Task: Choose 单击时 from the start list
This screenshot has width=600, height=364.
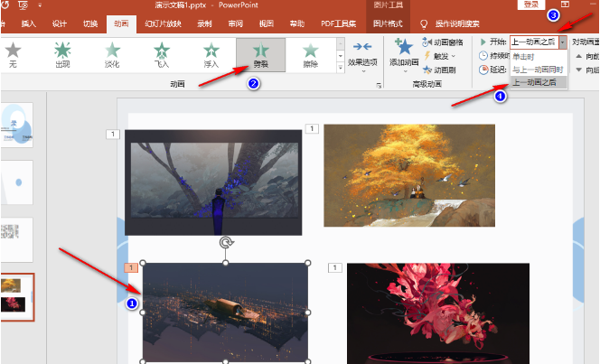Action: point(539,57)
